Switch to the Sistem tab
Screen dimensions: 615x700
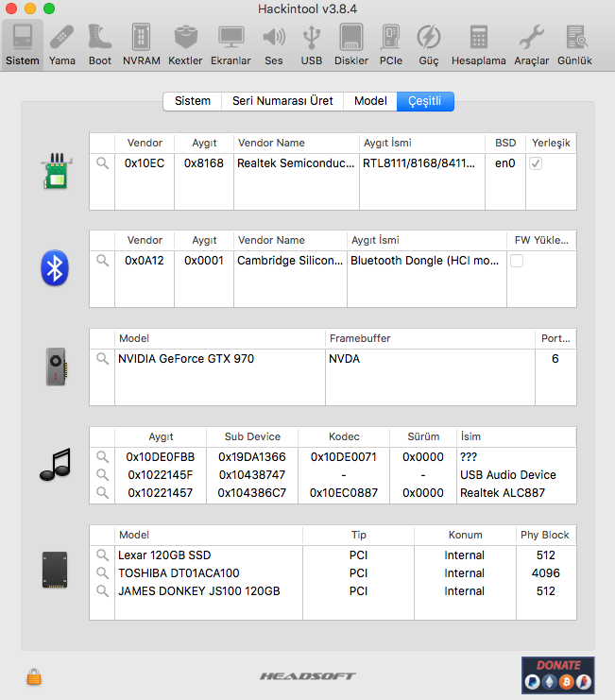[193, 101]
